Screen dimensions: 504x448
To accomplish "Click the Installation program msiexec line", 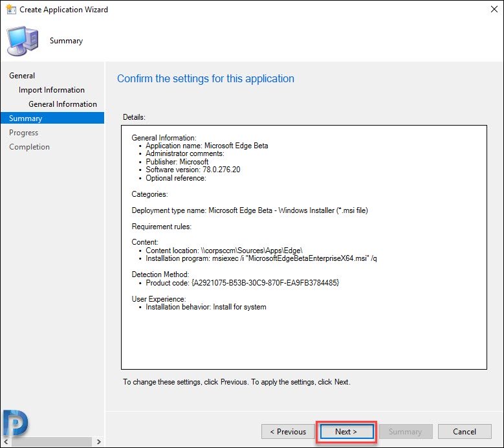I will (x=261, y=258).
